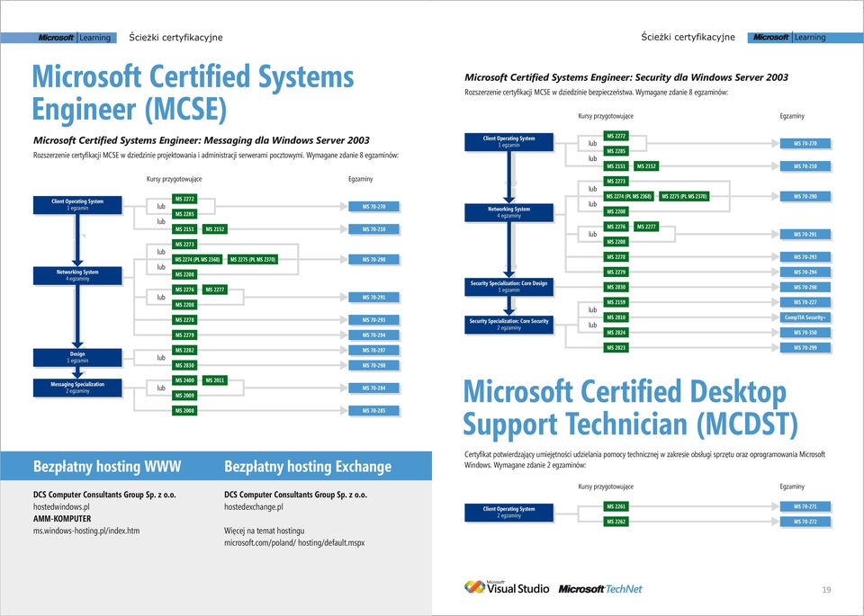This screenshot has height=616, width=864.
Task: Select the Messaging Specialization box
Action: (x=77, y=388)
